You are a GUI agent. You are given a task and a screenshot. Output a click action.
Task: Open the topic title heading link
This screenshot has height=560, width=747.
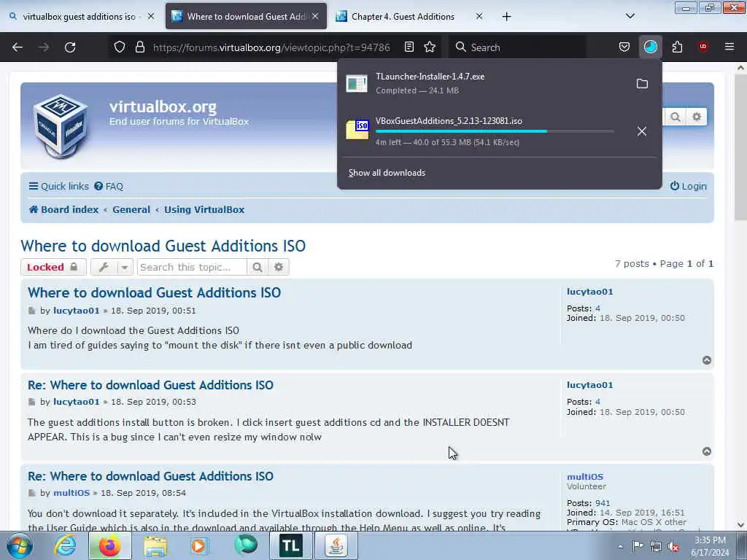click(x=163, y=246)
